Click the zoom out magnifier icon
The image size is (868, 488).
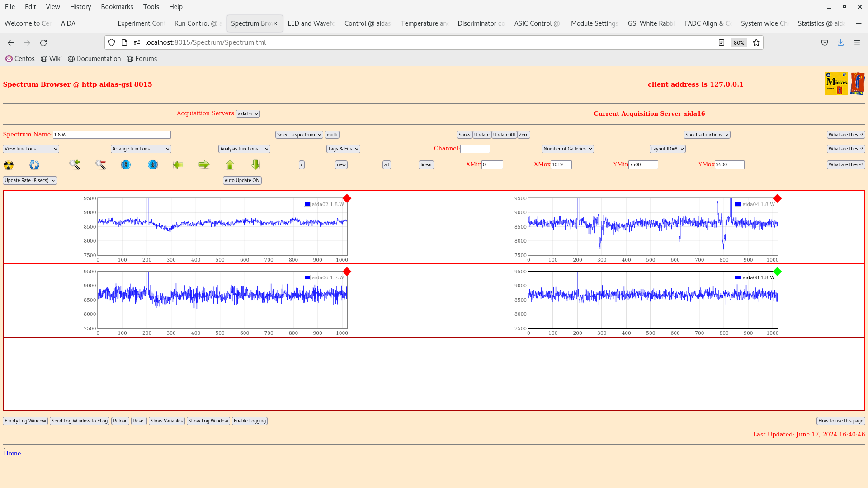tap(101, 164)
